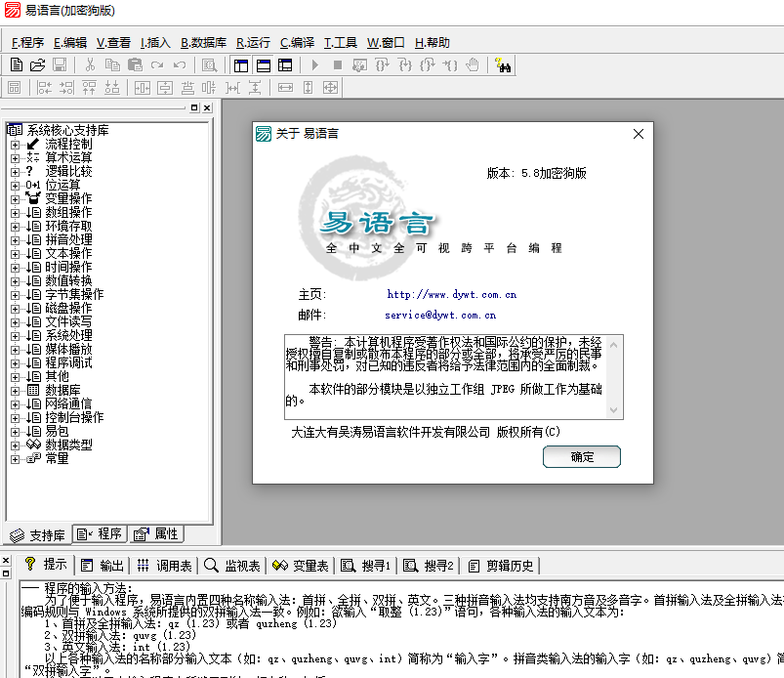Expand the 位运算 tree node
The width and height of the screenshot is (784, 678).
coord(15,186)
